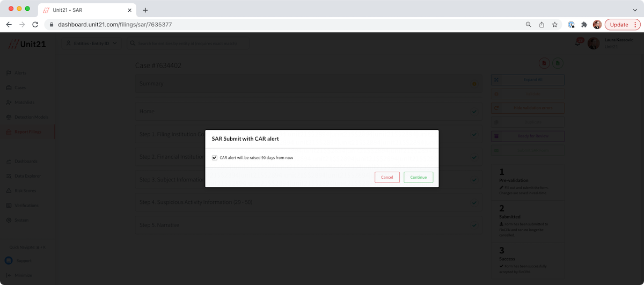The width and height of the screenshot is (644, 285).
Task: Click the red PDF export icon
Action: click(x=544, y=63)
